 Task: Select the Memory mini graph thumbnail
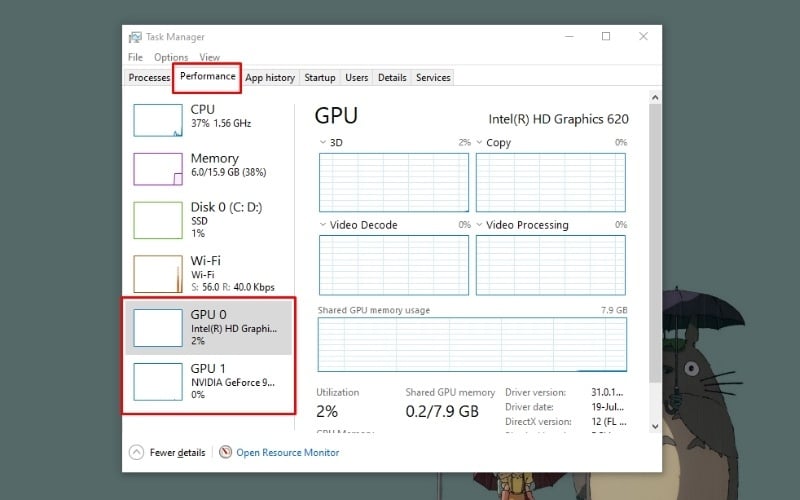click(x=158, y=169)
